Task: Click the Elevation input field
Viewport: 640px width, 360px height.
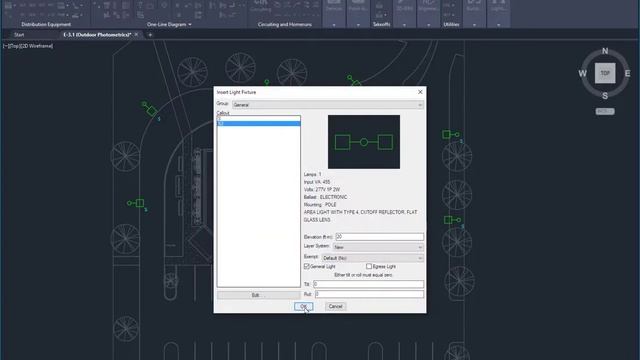Action: click(x=379, y=237)
